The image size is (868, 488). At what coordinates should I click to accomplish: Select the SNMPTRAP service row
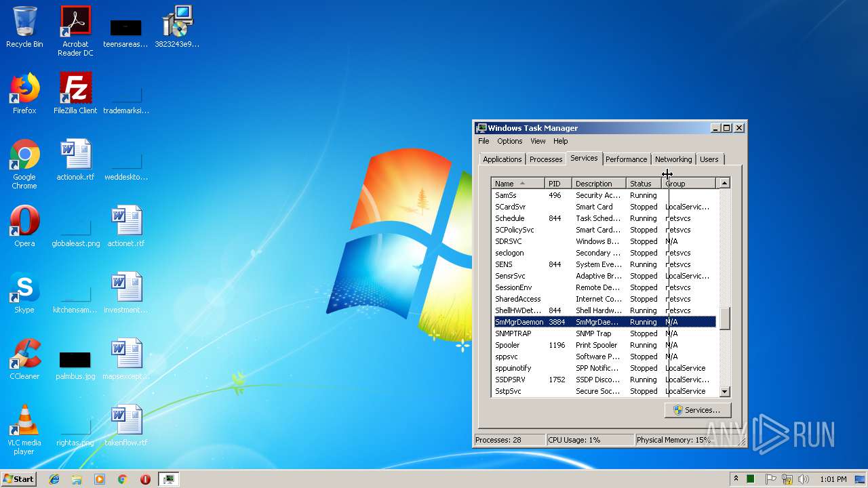(604, 333)
